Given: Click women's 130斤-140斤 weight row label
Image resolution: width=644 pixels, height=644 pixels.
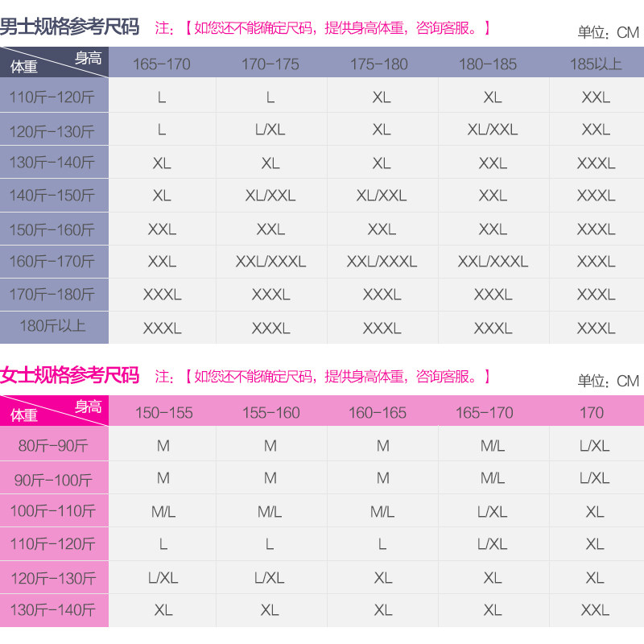Looking at the screenshot, I should [53, 610].
